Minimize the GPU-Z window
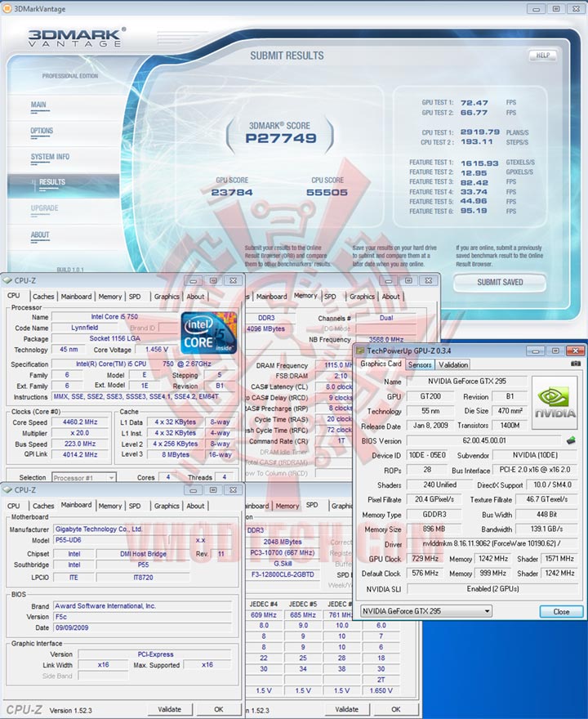Screen dimensions: 588x719 click(x=535, y=351)
